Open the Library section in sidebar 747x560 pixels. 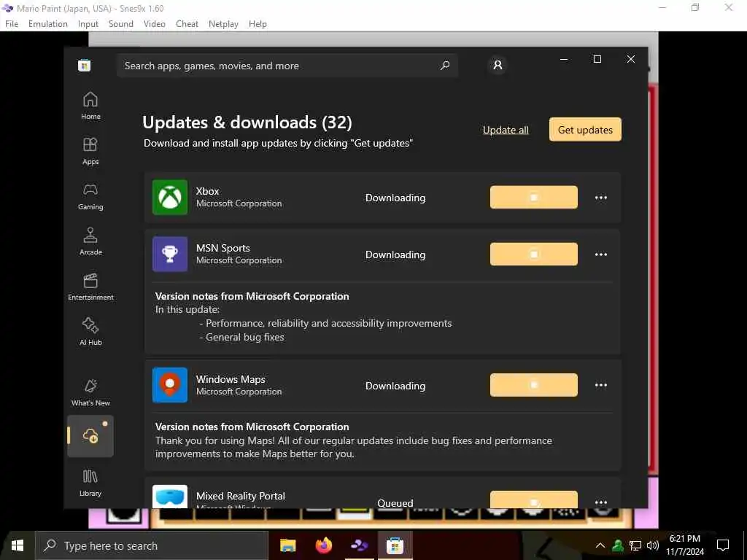click(90, 483)
